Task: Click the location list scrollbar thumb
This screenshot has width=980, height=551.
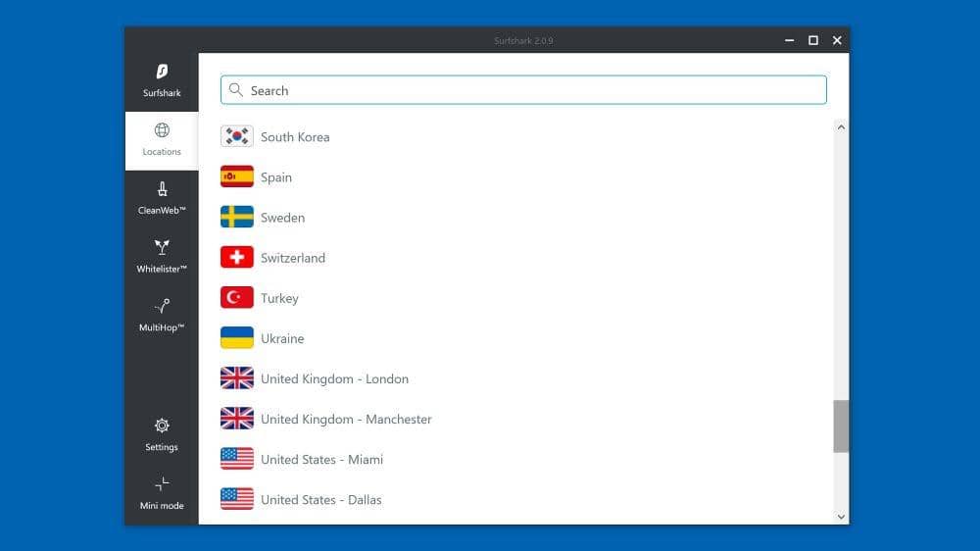Action: click(841, 426)
